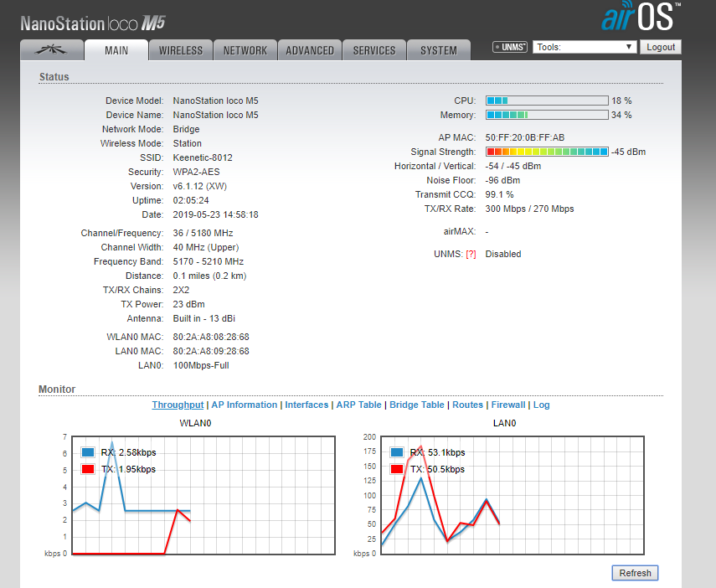Image resolution: width=716 pixels, height=588 pixels.
Task: Click the LAN0 TX red legend swatch
Action: pos(397,469)
